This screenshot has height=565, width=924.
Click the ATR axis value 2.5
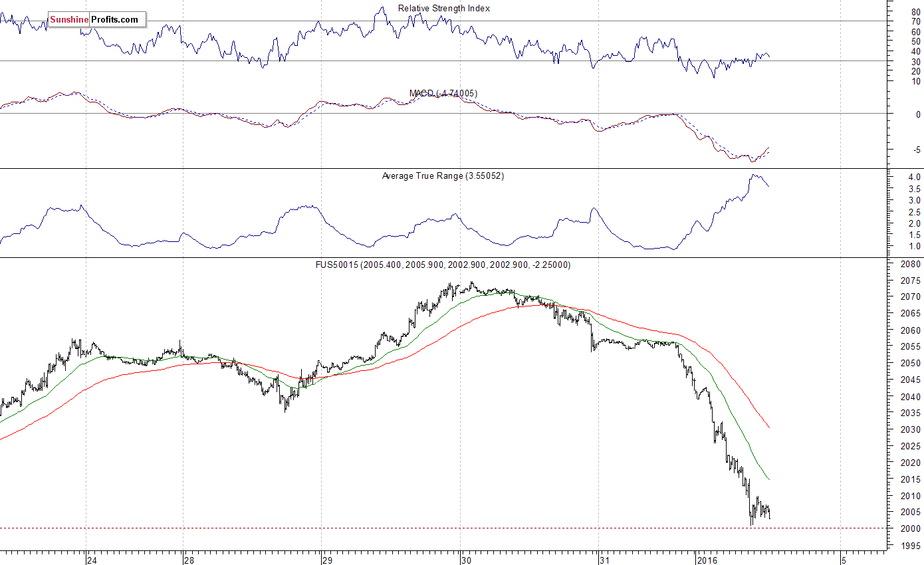[914, 212]
